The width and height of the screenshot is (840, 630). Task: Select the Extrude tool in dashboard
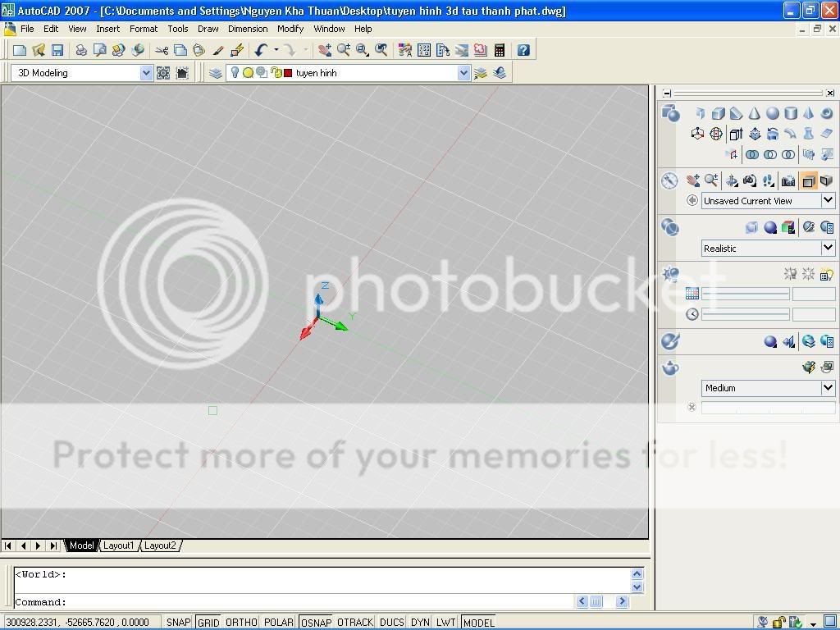(736, 134)
